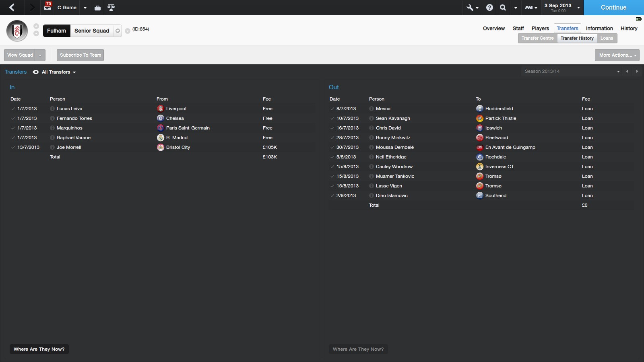Screen dimensions: 644x362
Task: Click the Fulham club badge
Action: click(x=17, y=31)
